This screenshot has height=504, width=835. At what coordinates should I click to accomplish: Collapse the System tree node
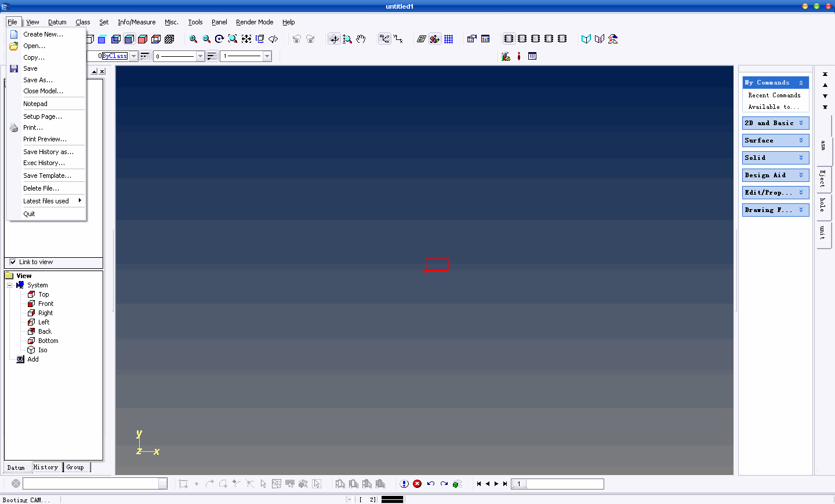pyautogui.click(x=9, y=285)
